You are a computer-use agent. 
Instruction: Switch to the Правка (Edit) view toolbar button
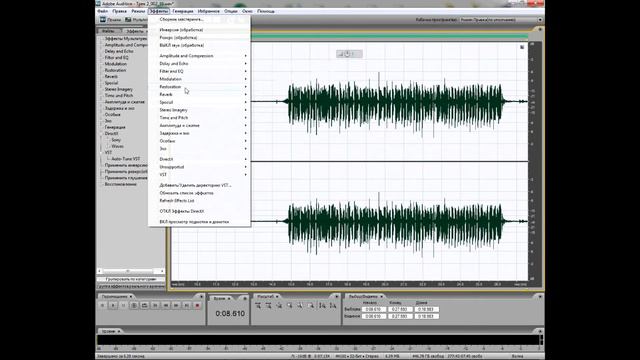tap(111, 20)
